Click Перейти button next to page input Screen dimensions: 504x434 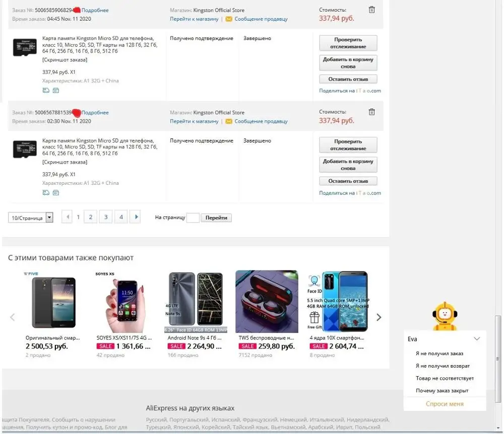tap(216, 218)
